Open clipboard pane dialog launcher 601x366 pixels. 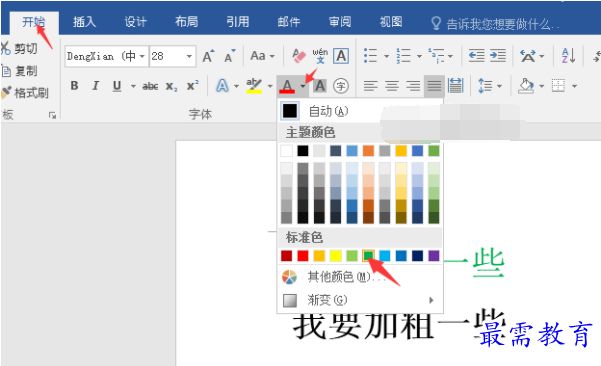(x=53, y=115)
